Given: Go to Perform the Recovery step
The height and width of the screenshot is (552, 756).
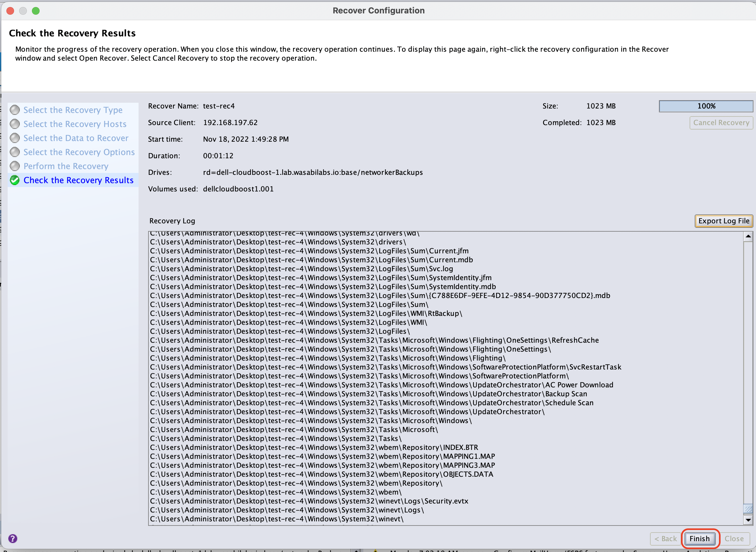Looking at the screenshot, I should [66, 166].
